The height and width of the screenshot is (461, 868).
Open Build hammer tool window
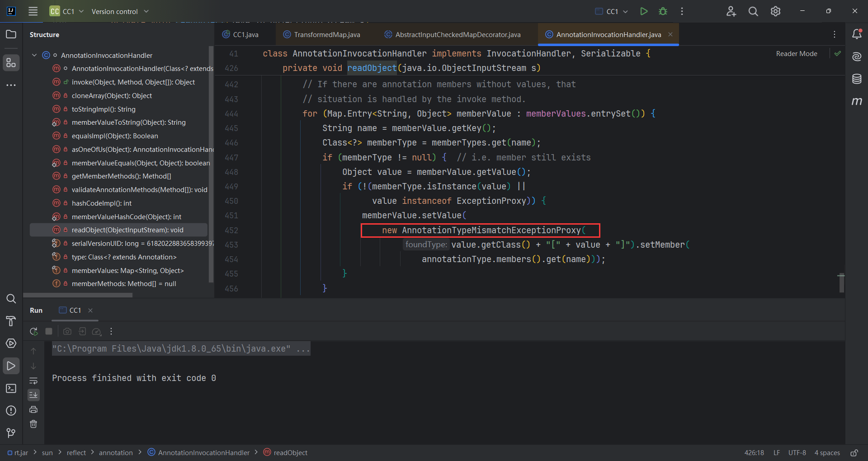tap(11, 321)
